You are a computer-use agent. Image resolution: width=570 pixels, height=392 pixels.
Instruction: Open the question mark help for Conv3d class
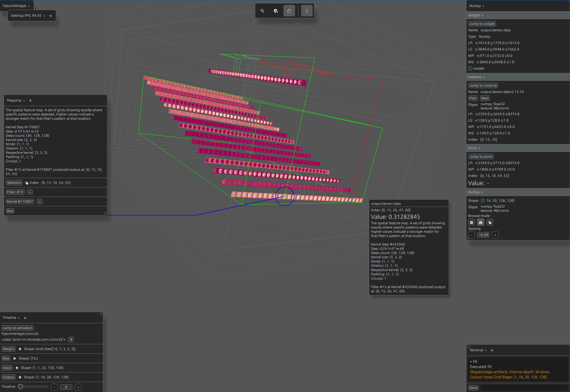coord(71,340)
